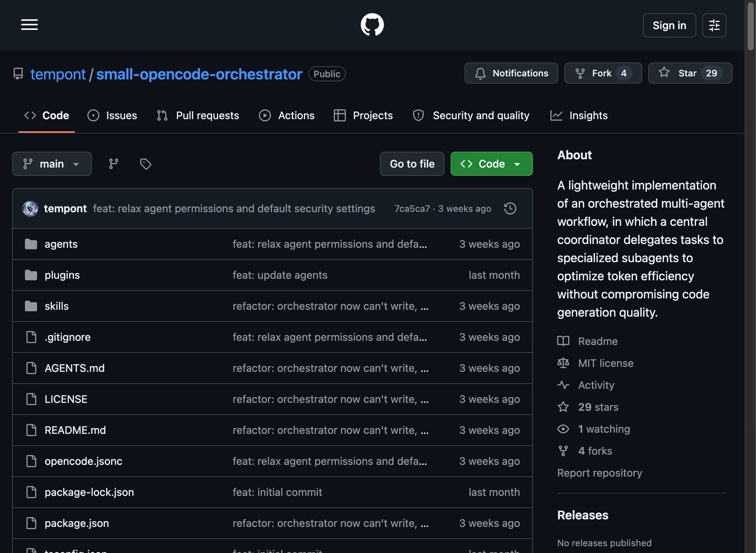Click the 4 forks link
The width and height of the screenshot is (756, 553).
pos(595,451)
